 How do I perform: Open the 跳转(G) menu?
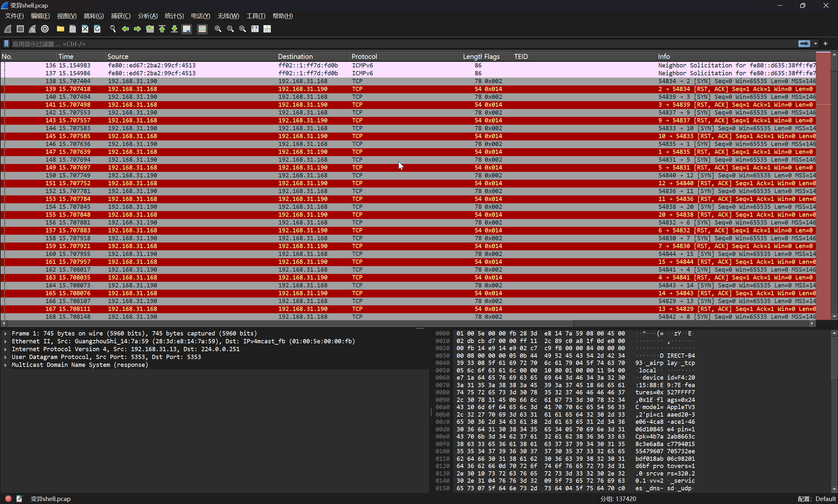click(94, 16)
